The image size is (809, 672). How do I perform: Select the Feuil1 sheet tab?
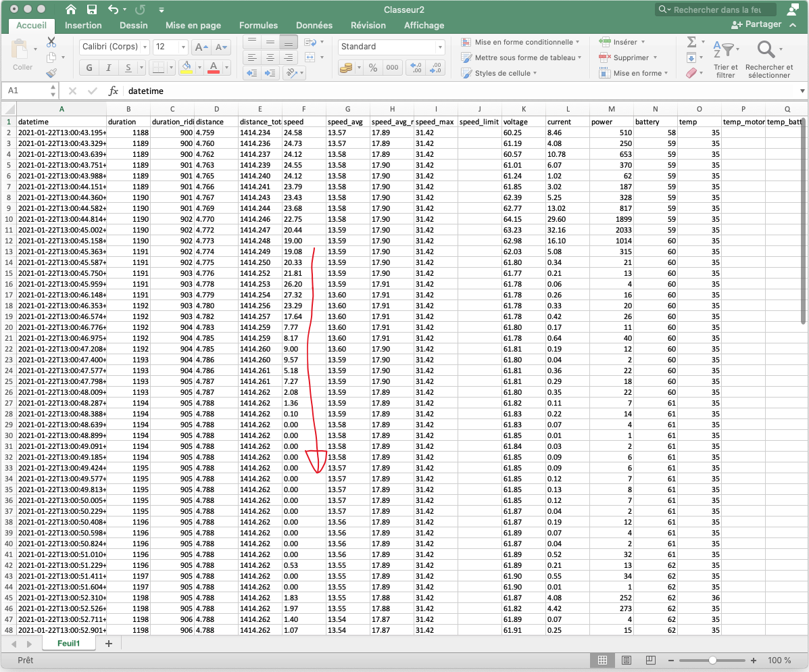tap(69, 643)
